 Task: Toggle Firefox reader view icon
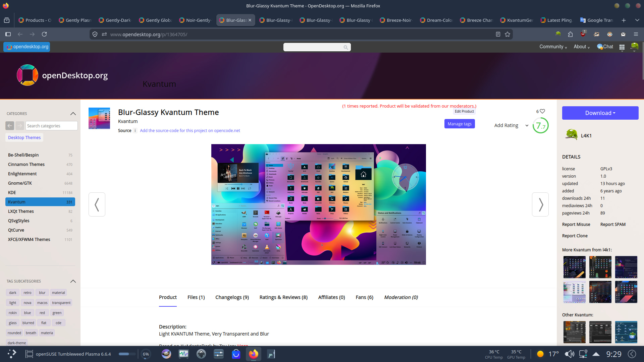[498, 34]
